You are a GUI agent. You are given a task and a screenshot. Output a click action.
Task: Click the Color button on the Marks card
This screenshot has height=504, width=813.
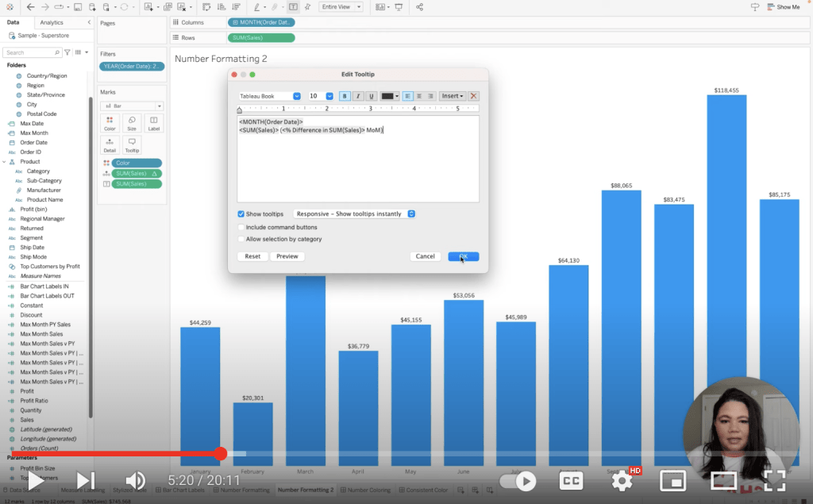110,123
